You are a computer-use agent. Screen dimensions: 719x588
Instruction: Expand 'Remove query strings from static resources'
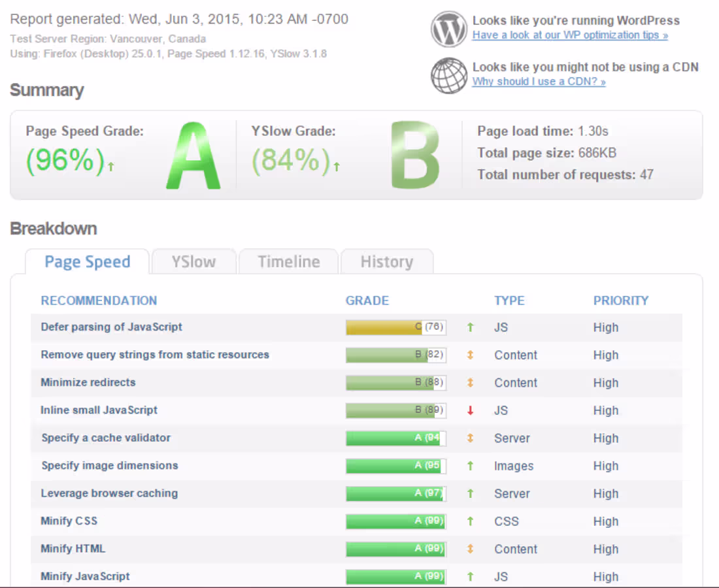point(154,355)
